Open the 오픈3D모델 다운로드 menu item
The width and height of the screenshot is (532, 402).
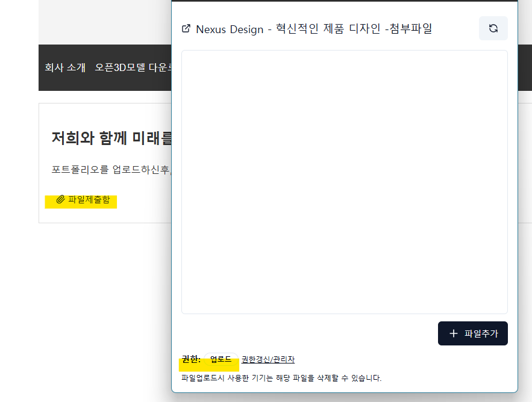(133, 67)
